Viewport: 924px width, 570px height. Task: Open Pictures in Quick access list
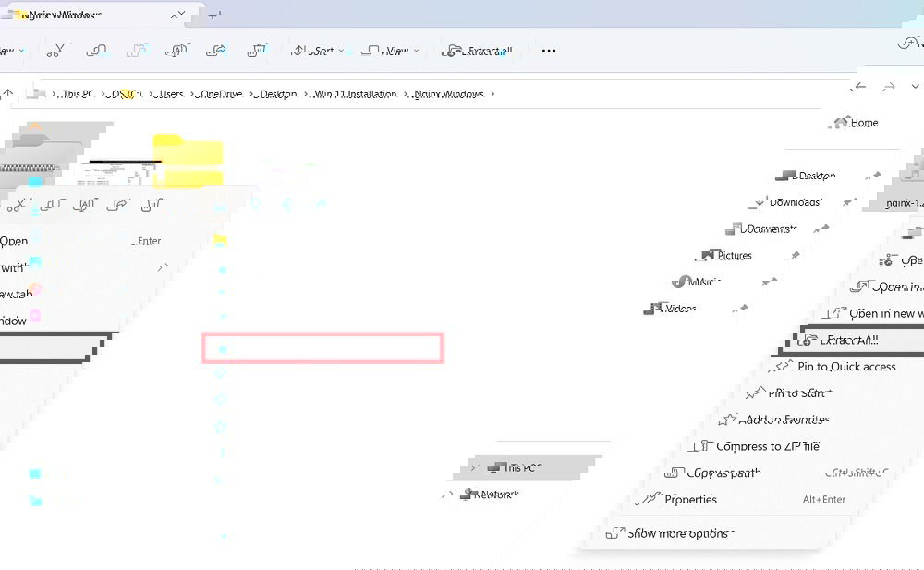coord(724,255)
